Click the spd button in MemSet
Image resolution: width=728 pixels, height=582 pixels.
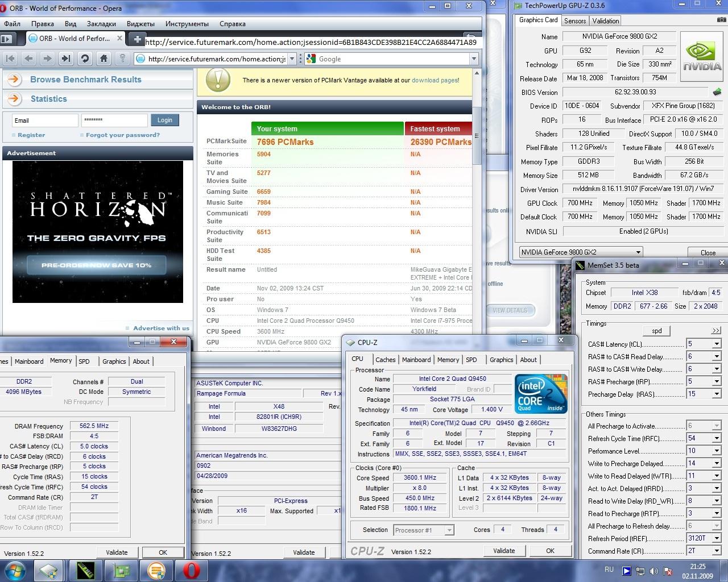point(656,331)
